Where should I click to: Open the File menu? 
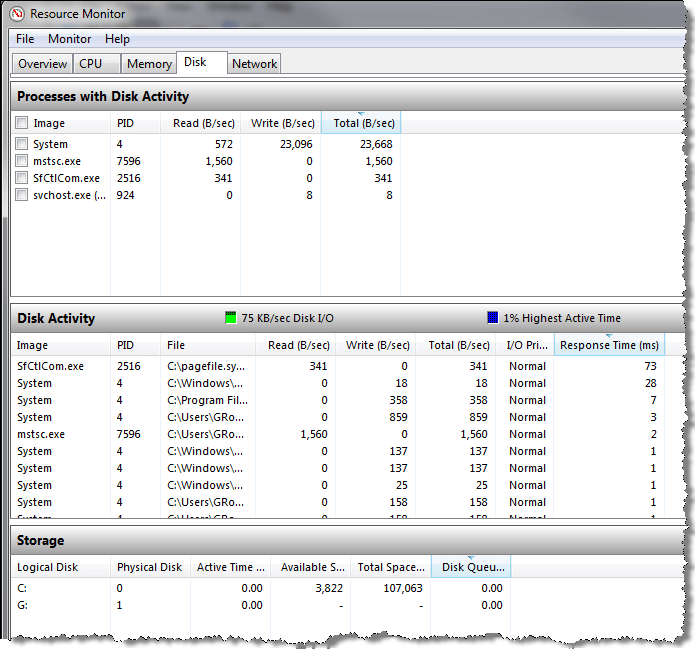pyautogui.click(x=25, y=39)
